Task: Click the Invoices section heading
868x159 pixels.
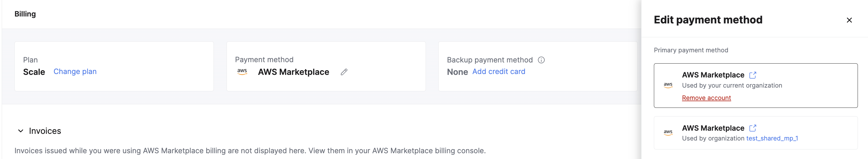Action: (x=45, y=131)
